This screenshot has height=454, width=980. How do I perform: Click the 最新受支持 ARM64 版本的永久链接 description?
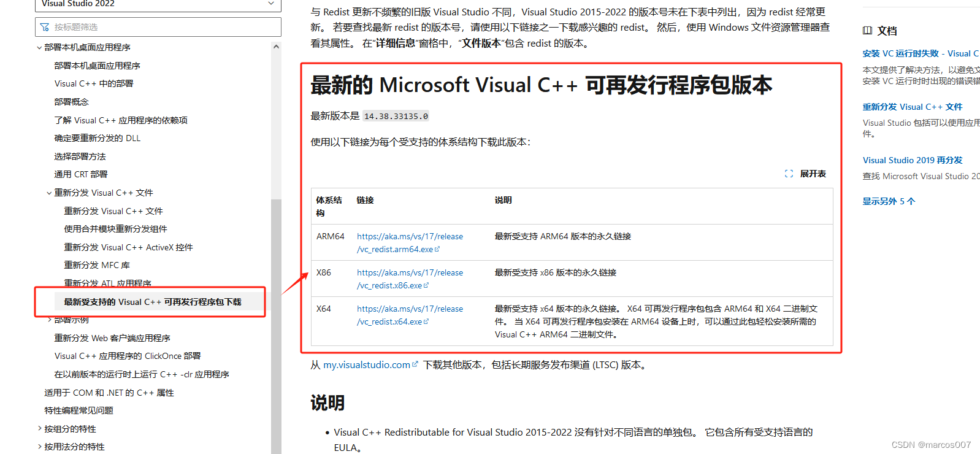click(x=563, y=236)
